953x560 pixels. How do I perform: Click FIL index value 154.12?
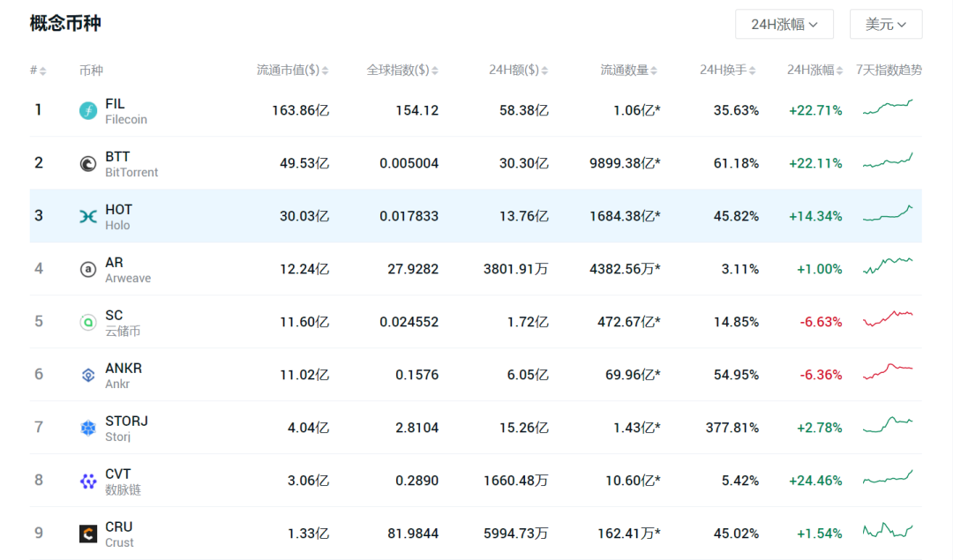(x=416, y=110)
